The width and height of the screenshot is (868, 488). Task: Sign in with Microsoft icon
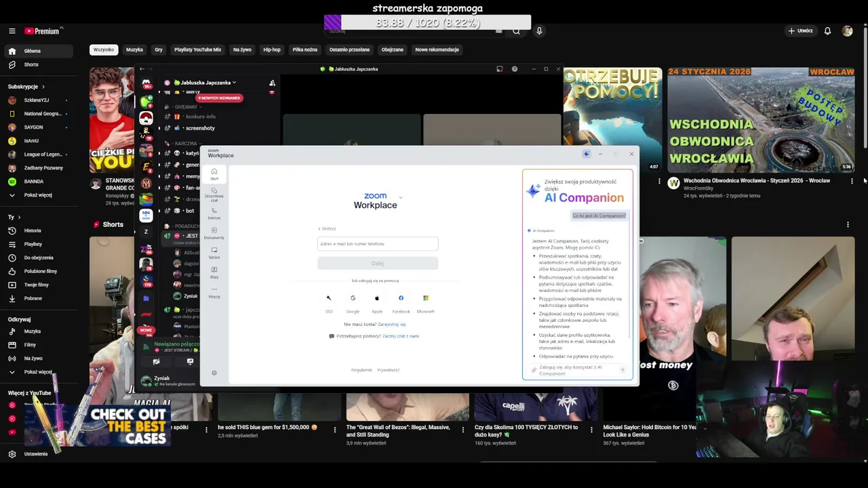(x=425, y=298)
